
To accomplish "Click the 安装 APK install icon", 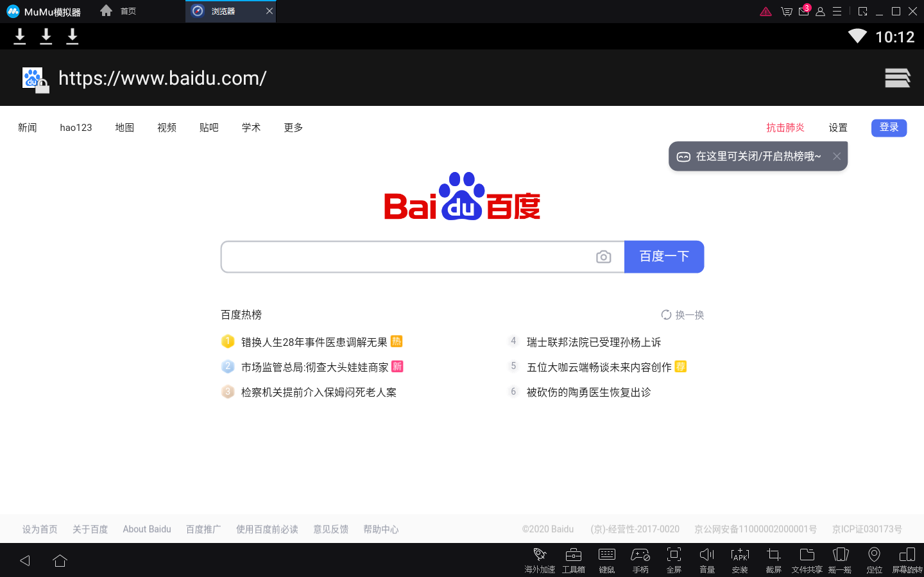I will 740,560.
